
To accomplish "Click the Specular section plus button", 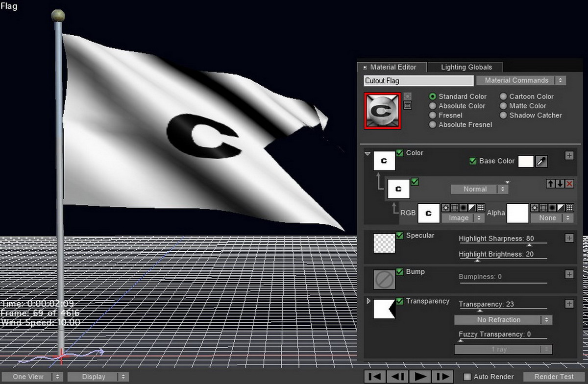I will pos(569,238).
